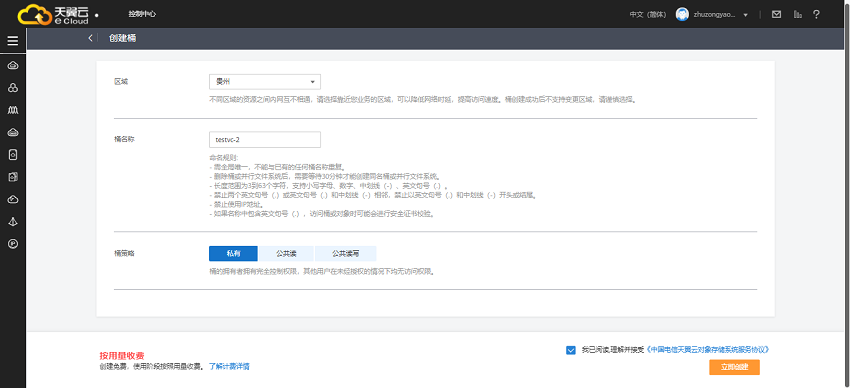Open the hamburger menu in the sidebar
The width and height of the screenshot is (850, 388).
click(x=13, y=41)
